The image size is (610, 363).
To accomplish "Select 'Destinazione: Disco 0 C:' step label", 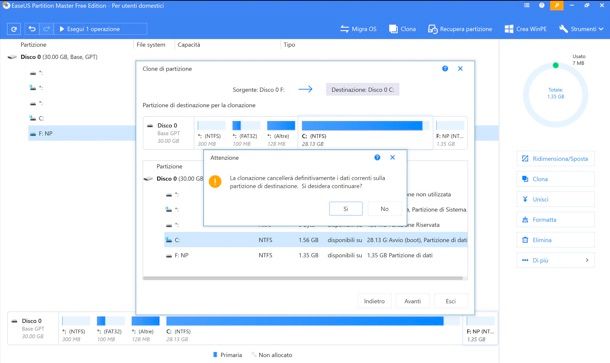I will pyautogui.click(x=362, y=90).
